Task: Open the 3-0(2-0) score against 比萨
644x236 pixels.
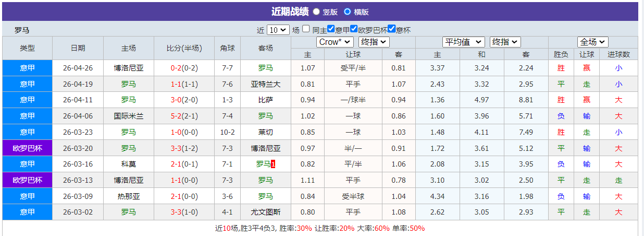Action: (184, 100)
